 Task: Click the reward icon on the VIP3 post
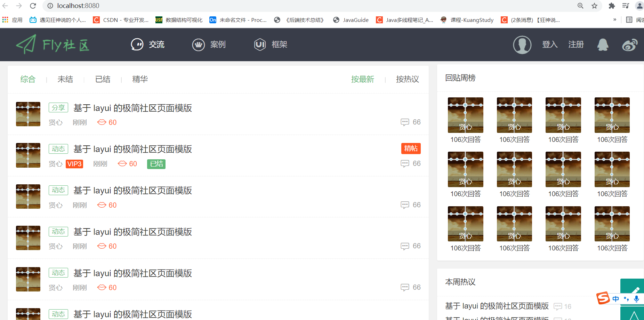tap(122, 163)
